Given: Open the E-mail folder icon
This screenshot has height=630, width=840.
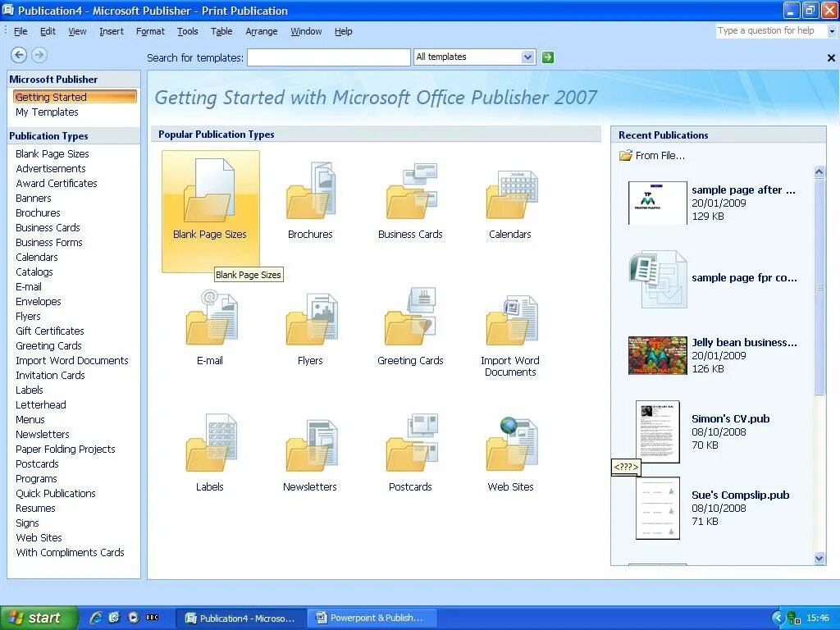Looking at the screenshot, I should pyautogui.click(x=211, y=317).
